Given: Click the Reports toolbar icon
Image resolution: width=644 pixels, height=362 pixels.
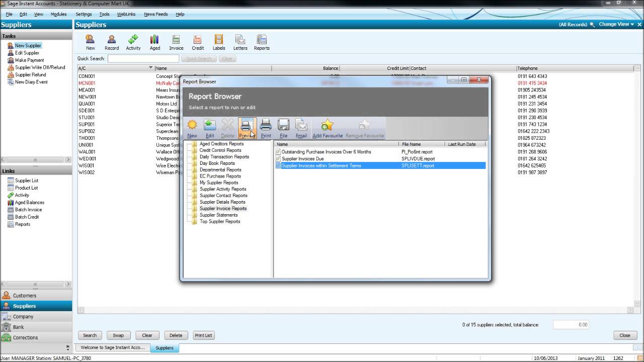Looking at the screenshot, I should point(262,42).
